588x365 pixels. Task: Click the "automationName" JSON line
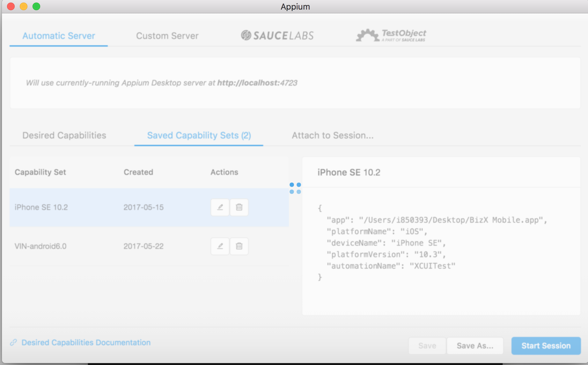coord(391,266)
